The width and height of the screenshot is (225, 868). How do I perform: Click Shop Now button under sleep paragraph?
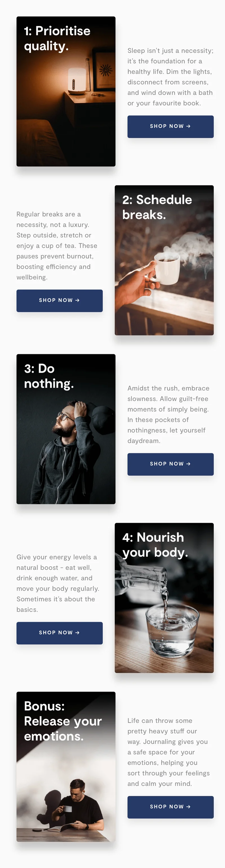[x=170, y=126]
